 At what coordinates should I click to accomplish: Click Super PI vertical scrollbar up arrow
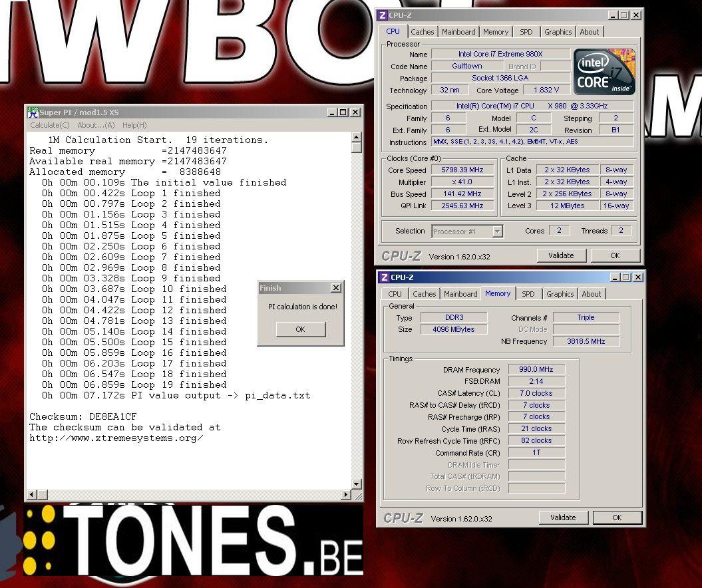[357, 137]
